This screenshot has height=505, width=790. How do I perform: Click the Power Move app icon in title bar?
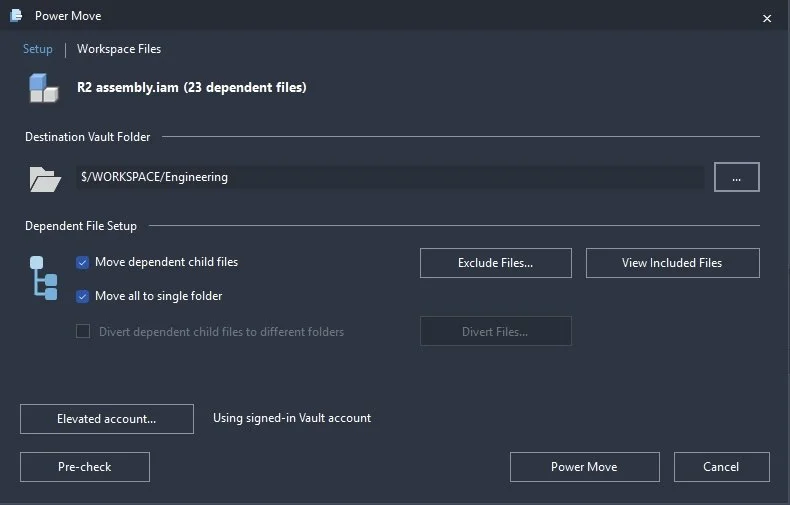point(16,16)
